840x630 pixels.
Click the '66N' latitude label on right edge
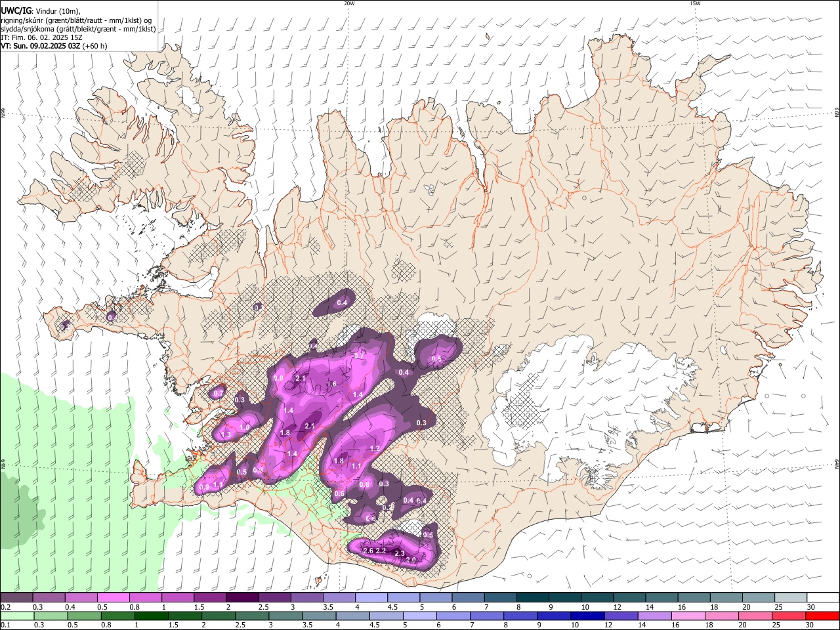pos(837,113)
